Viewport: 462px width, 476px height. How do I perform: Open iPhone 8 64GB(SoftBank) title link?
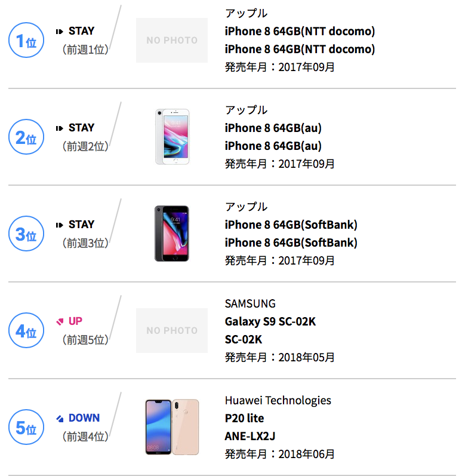point(291,225)
